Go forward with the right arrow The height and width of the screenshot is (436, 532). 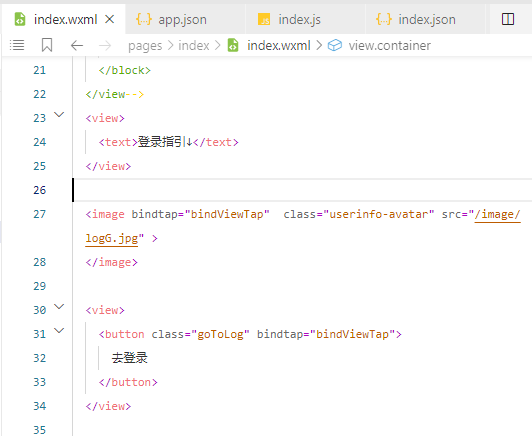pos(105,45)
